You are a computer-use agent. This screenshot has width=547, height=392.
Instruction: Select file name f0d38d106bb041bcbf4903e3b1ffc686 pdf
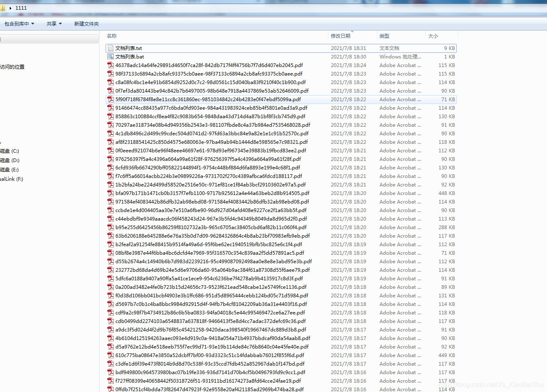point(212,295)
